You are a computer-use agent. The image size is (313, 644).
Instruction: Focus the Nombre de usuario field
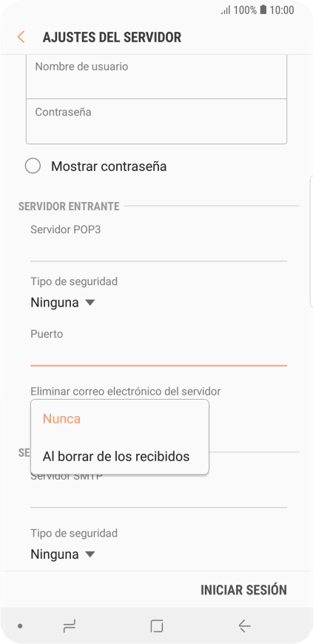157,76
